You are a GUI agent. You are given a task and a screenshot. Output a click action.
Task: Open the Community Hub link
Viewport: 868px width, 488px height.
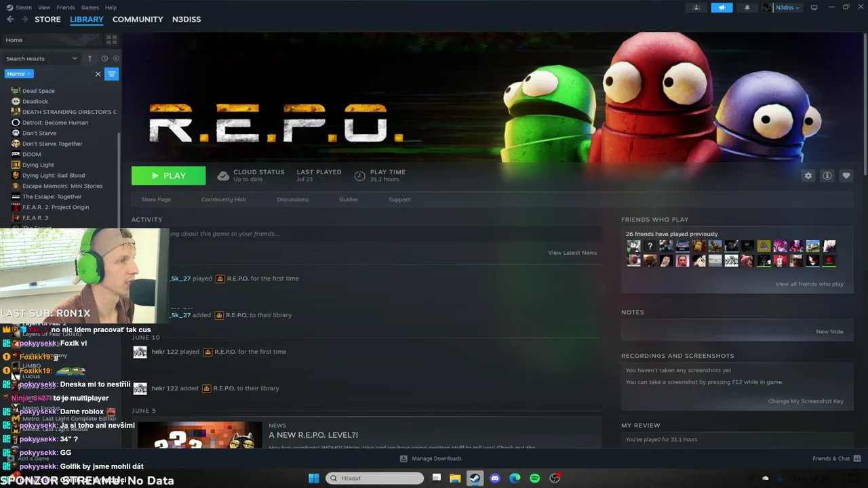tap(224, 199)
